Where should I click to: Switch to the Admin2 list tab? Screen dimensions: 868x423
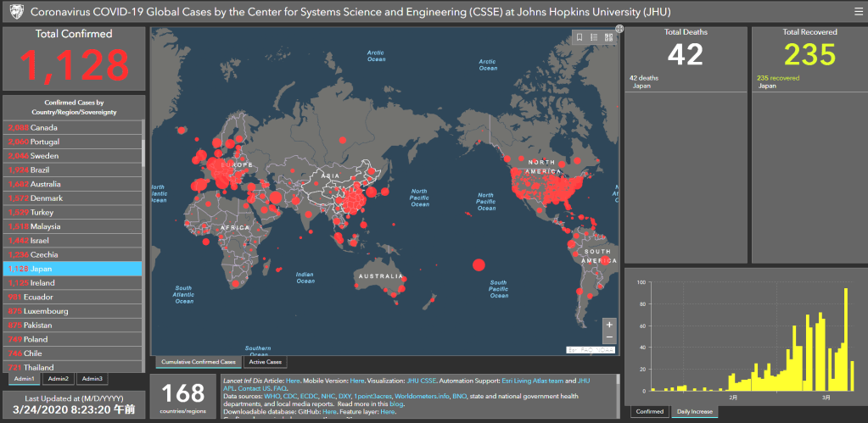(59, 379)
